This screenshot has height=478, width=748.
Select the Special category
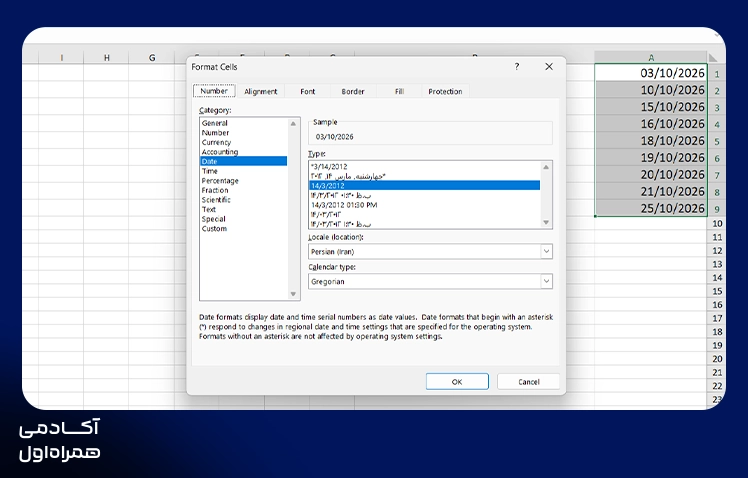click(x=243, y=219)
